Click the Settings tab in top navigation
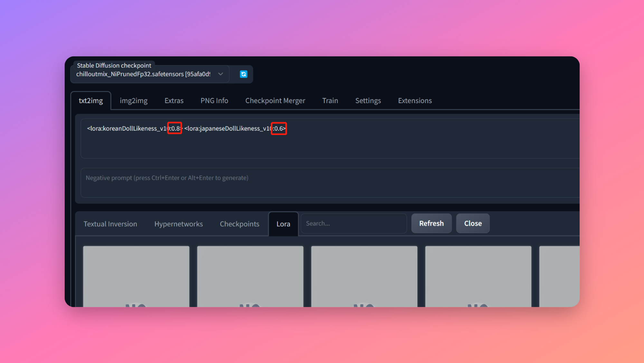Viewport: 644px width, 363px height. 368,101
